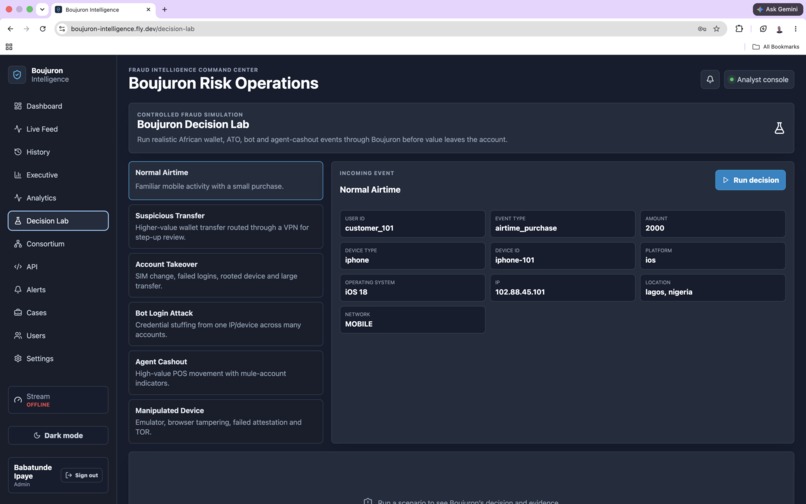806x504 pixels.
Task: Select the Bot Login Attack scenario
Action: coord(226,324)
